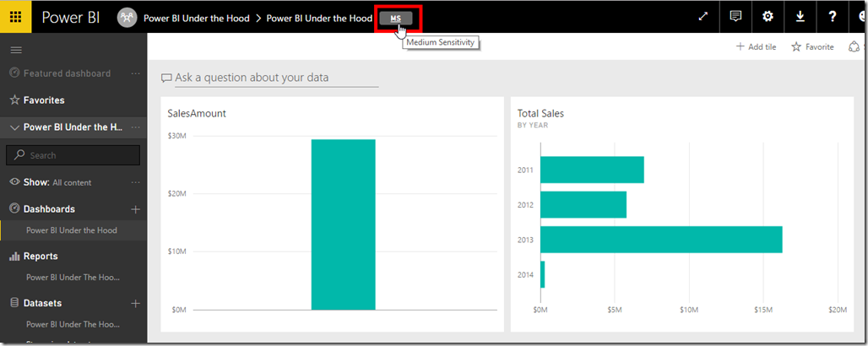Click the workspace group avatar icon
Viewport: 868px width, 346px height.
pyautogui.click(x=127, y=18)
